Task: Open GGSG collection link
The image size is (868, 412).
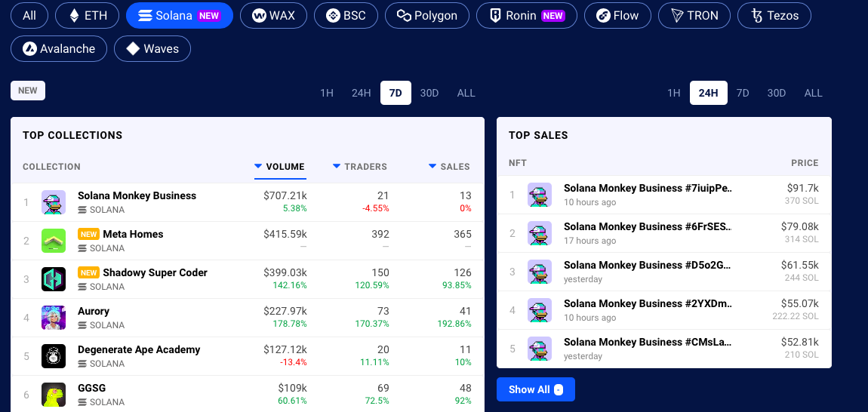Action: 92,388
